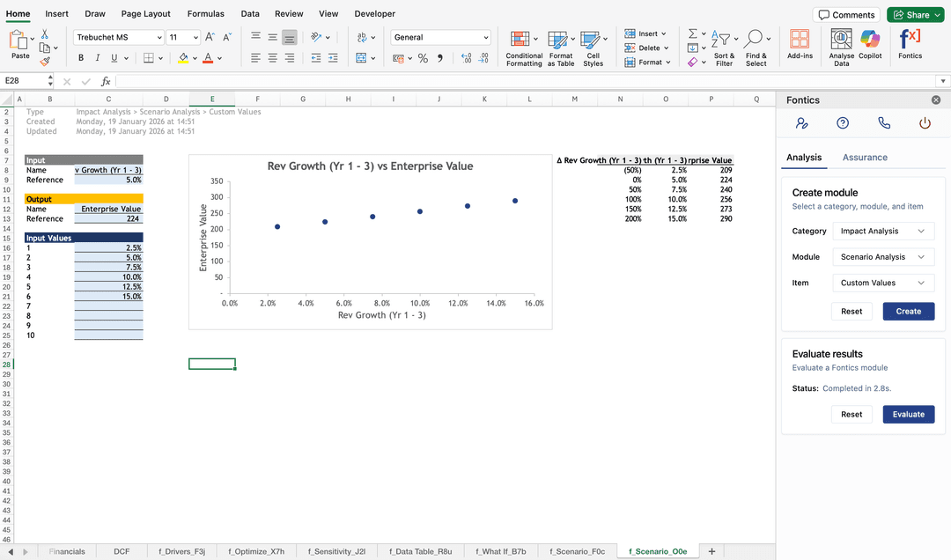Screen dimensions: 951x560
Task: Apply the Percent Style format
Action: point(423,58)
